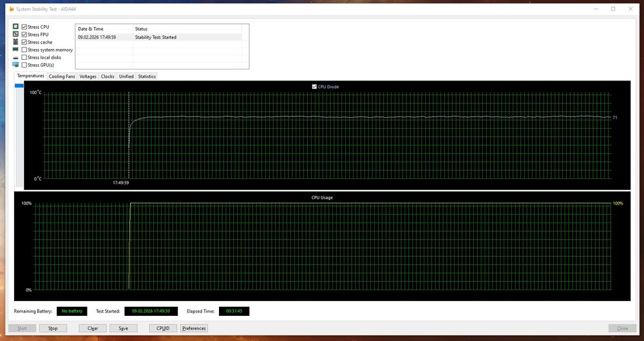This screenshot has height=341, width=644.
Task: Select the log row 09.02.2026 17:49:59
Action: pos(158,37)
